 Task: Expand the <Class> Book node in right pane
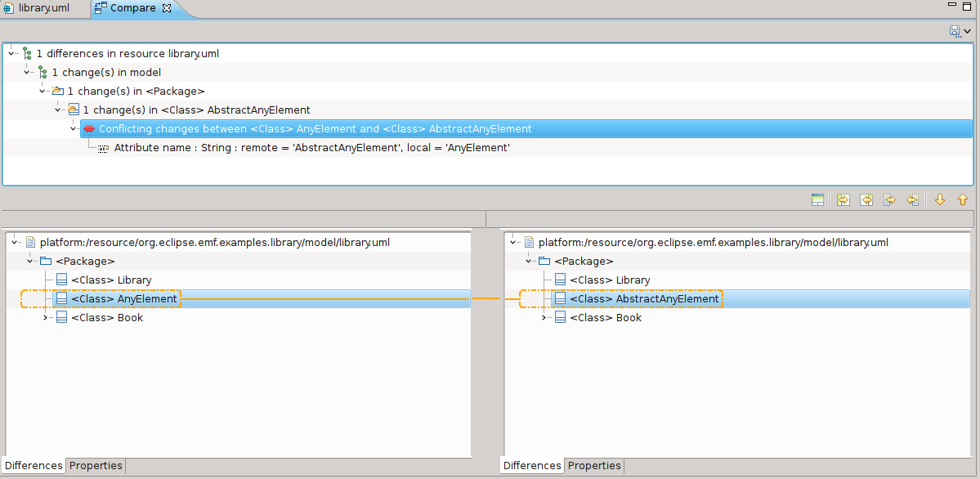tap(544, 318)
